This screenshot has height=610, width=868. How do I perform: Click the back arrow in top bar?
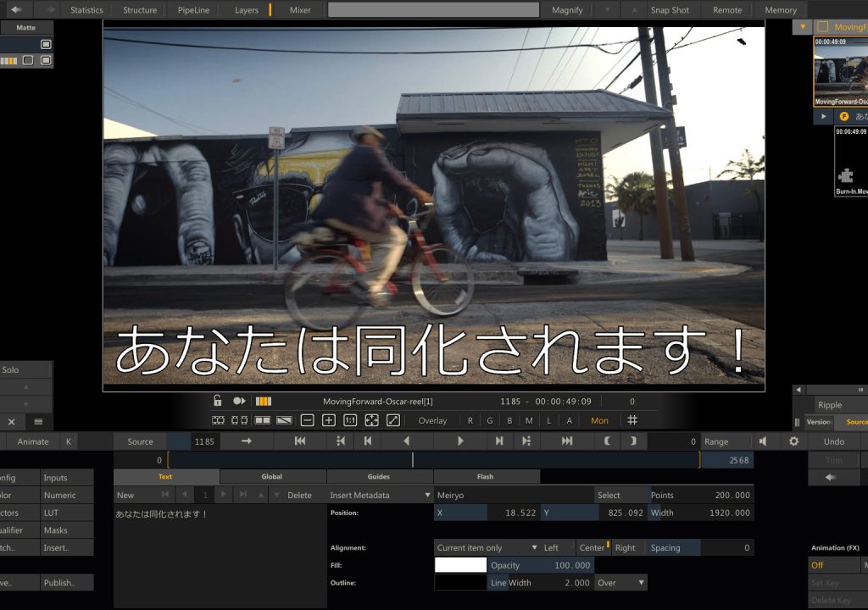pyautogui.click(x=16, y=9)
